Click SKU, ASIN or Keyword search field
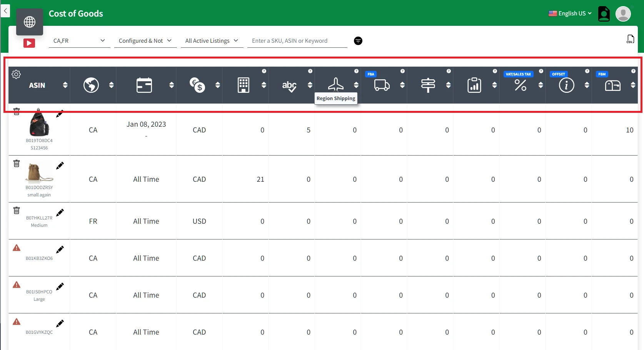Image resolution: width=644 pixels, height=350 pixels. [297, 41]
